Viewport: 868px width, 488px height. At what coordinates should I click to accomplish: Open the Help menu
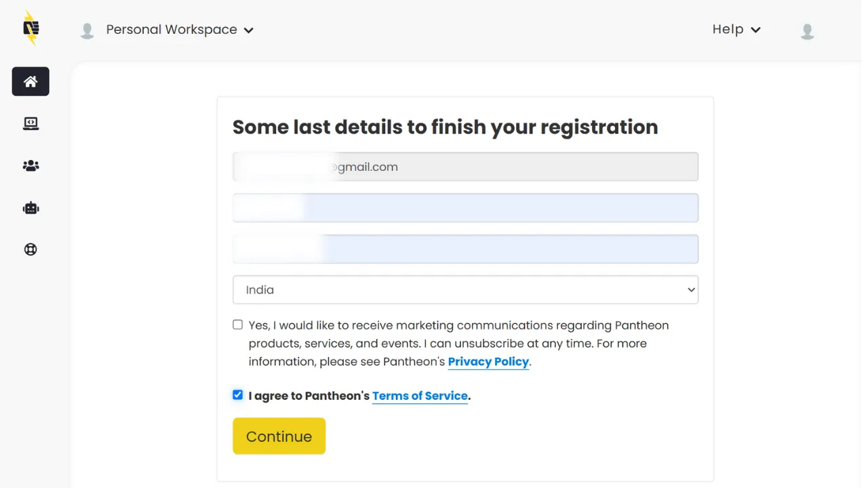pos(736,30)
